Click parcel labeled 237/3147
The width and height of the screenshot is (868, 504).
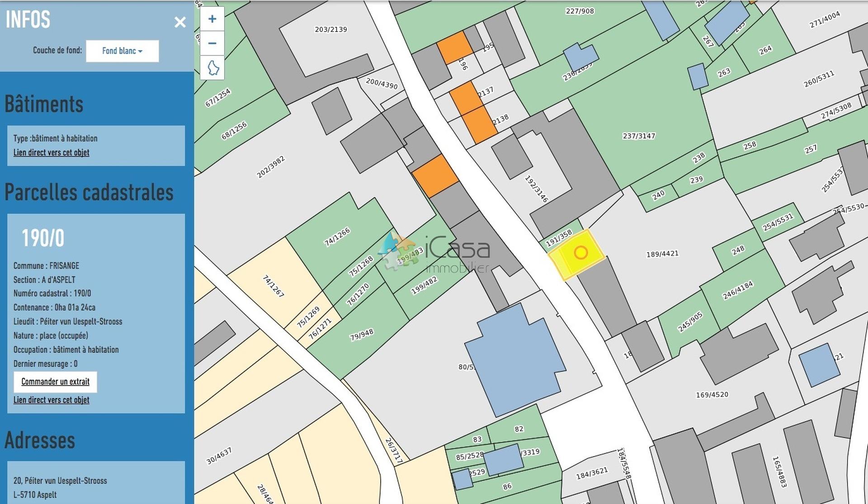coord(638,136)
